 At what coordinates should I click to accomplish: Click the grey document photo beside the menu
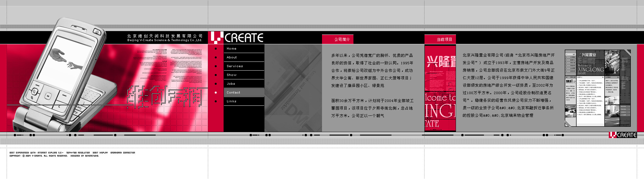tap(293, 88)
